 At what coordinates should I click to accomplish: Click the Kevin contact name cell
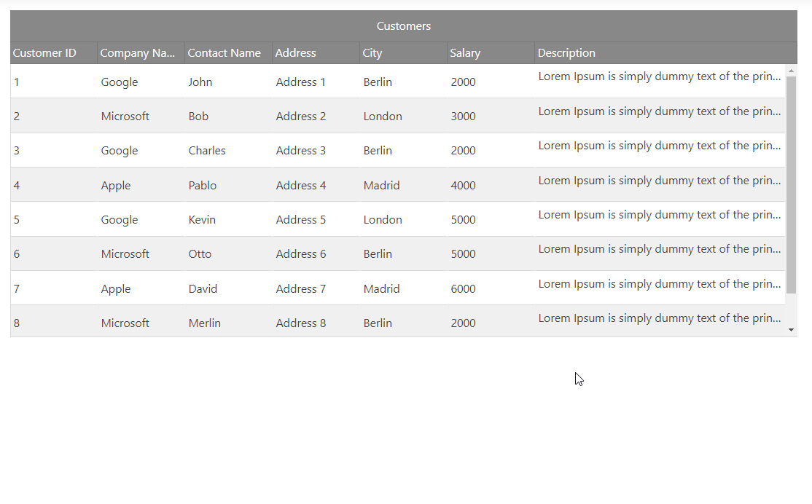(x=202, y=220)
